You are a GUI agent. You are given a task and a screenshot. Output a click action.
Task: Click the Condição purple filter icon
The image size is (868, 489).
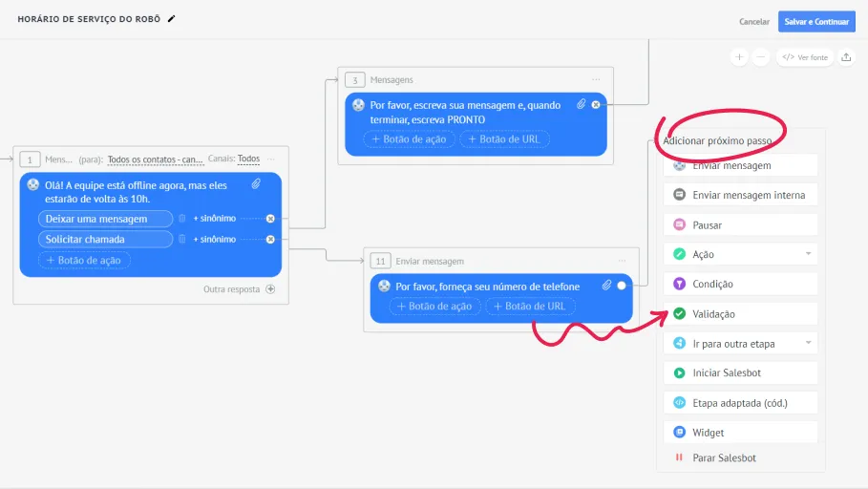[679, 284]
